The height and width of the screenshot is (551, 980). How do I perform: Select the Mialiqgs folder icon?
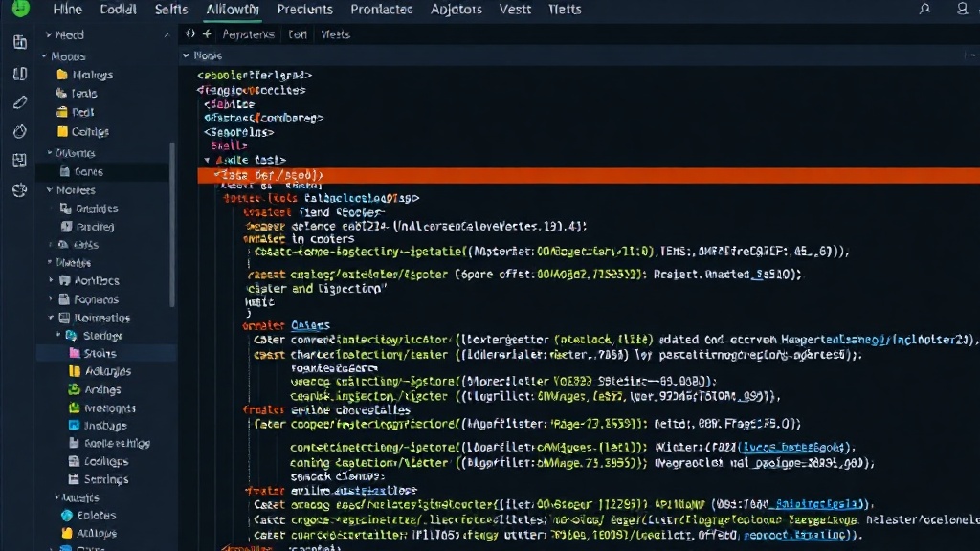click(x=62, y=75)
